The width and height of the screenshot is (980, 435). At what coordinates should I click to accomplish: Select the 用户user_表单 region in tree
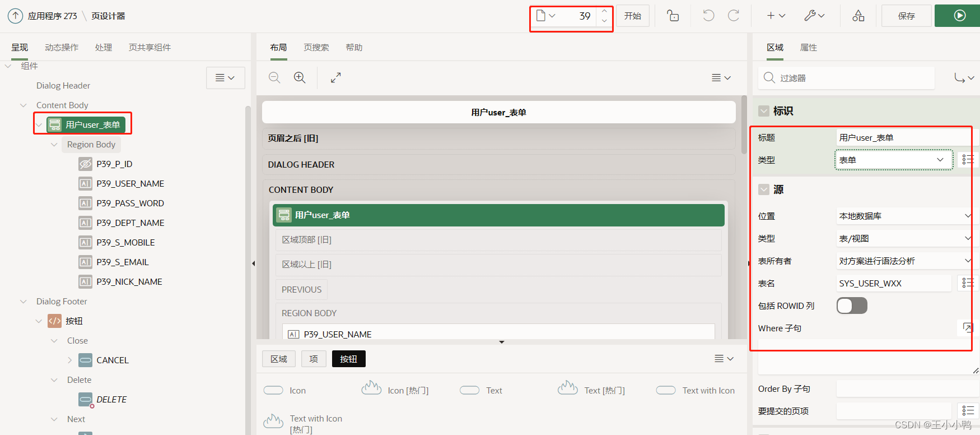point(87,124)
